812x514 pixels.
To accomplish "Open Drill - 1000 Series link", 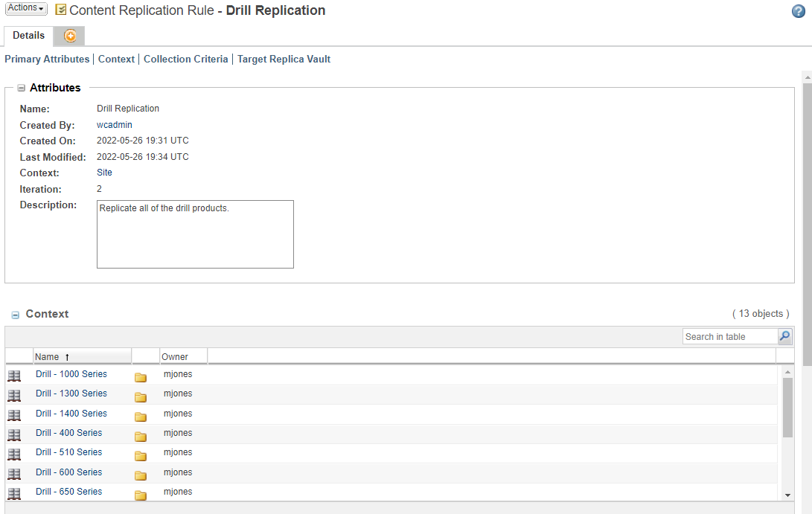I will (71, 373).
